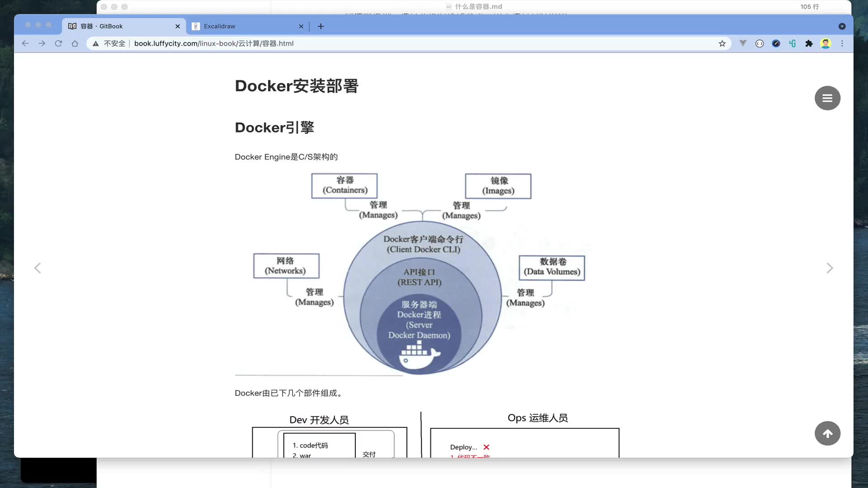The image size is (868, 488).
Task: Click the teal S-shaped extension icon
Action: tap(793, 43)
